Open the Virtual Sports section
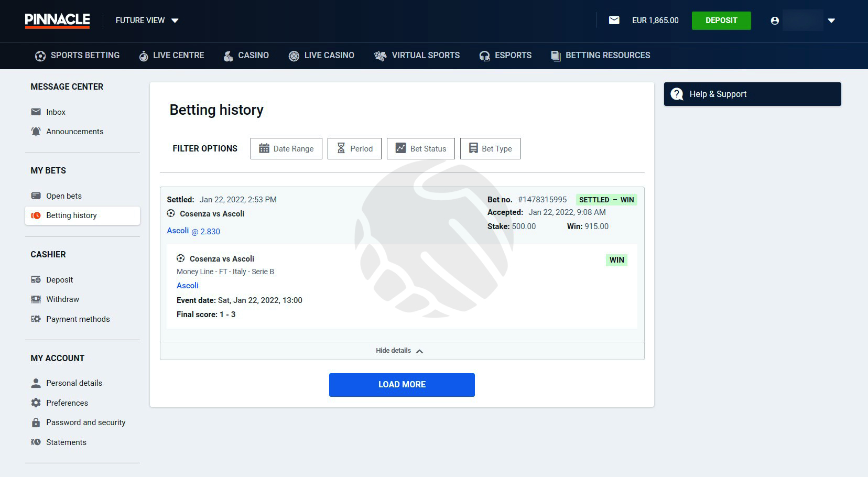This screenshot has width=868, height=477. (417, 56)
